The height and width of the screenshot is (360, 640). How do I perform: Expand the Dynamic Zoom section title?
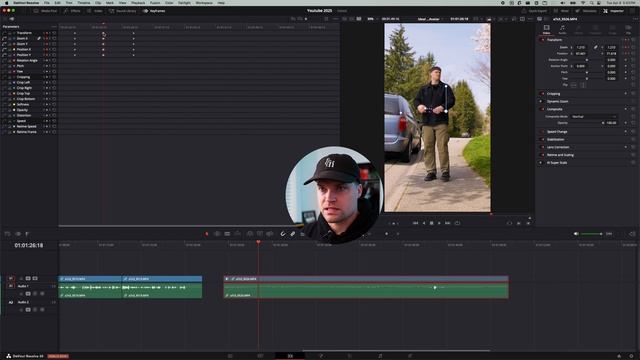tap(558, 102)
